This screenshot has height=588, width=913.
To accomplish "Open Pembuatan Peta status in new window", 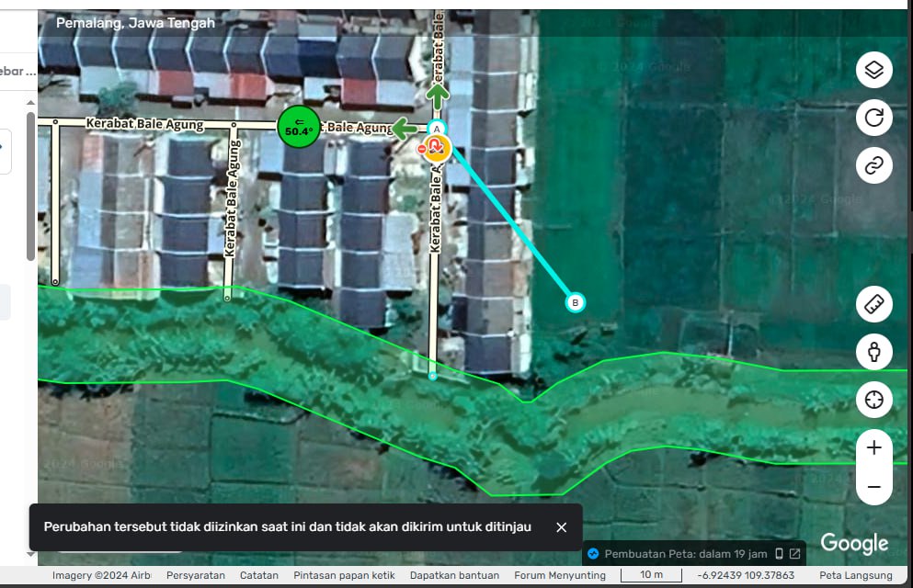I will [794, 554].
